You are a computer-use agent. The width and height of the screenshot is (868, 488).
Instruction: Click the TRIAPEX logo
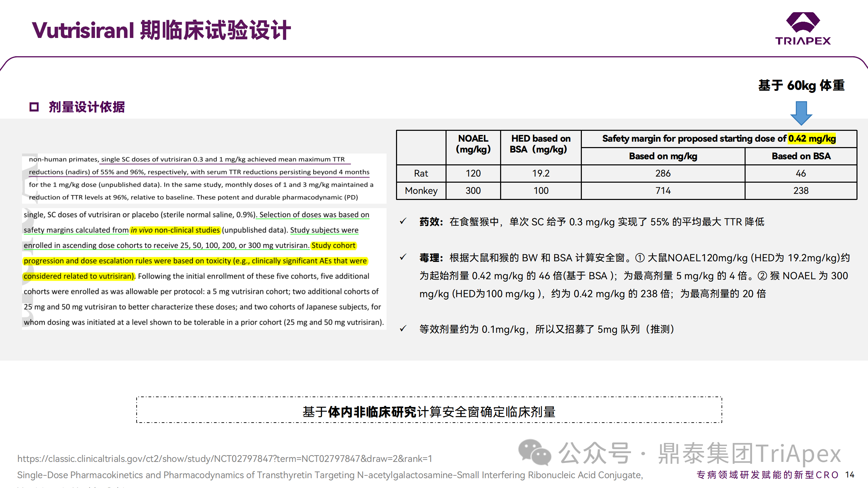point(803,29)
